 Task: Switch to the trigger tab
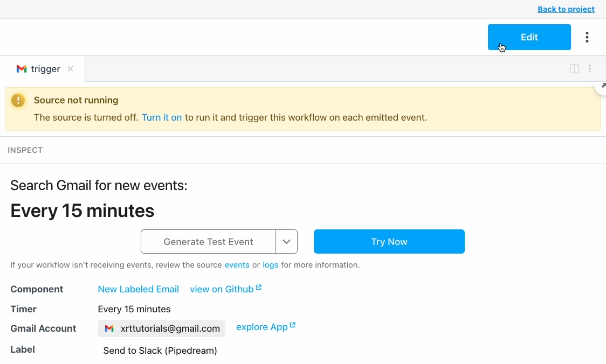point(43,69)
